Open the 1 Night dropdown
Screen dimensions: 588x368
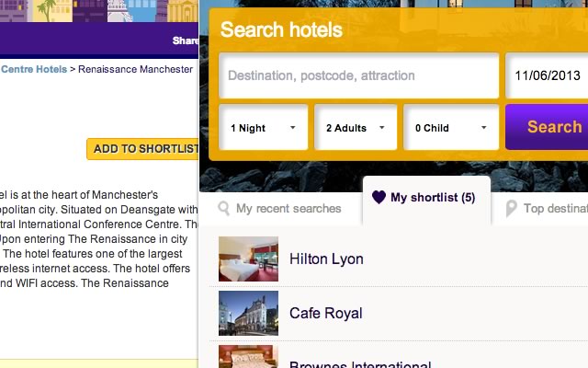(264, 128)
